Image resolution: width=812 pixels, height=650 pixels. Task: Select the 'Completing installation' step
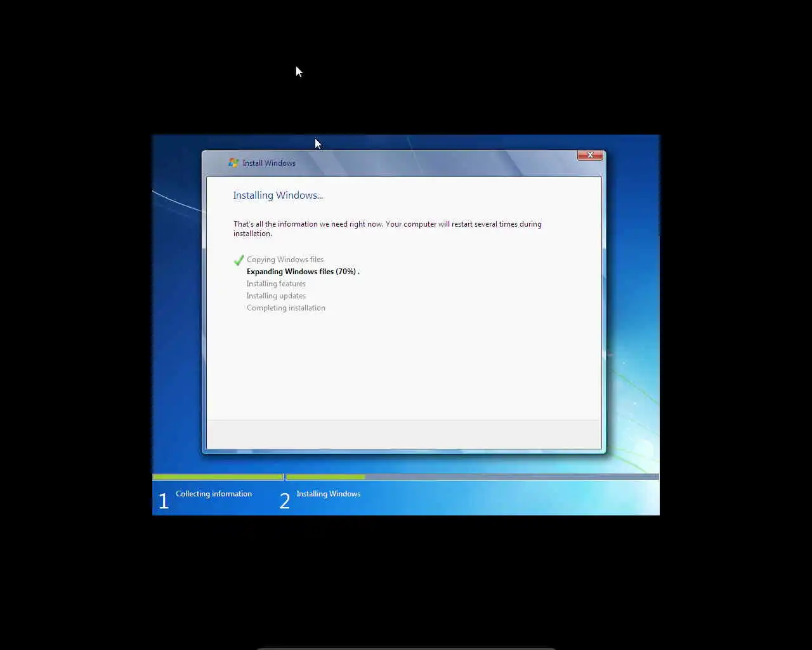(285, 308)
